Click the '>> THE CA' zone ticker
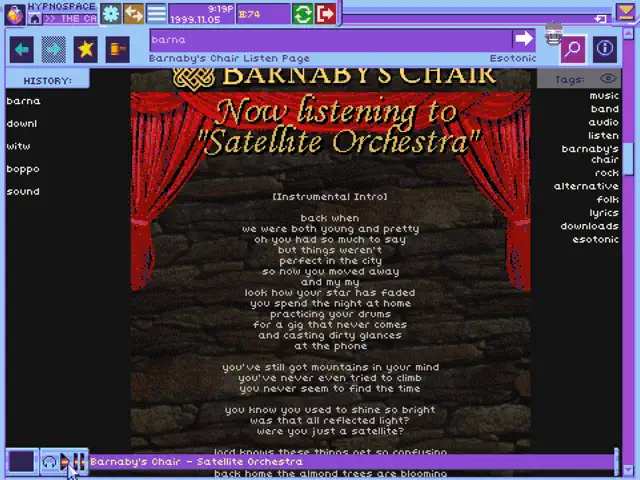This screenshot has height=480, width=640. (71, 19)
